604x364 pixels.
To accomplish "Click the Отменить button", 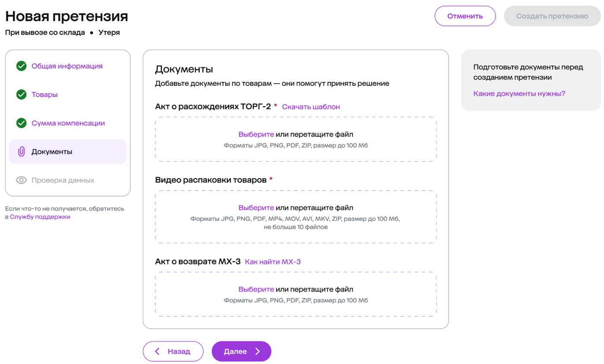I will (465, 16).
